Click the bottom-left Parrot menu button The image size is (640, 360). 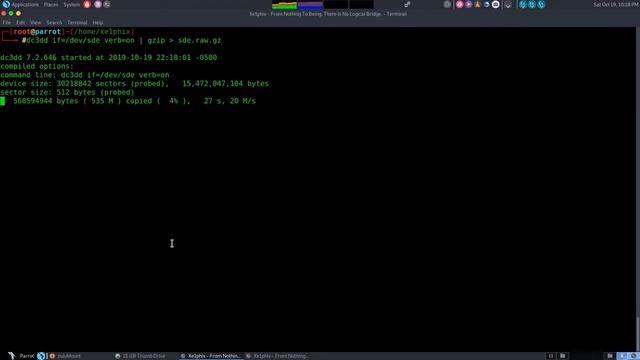pyautogui.click(x=22, y=356)
